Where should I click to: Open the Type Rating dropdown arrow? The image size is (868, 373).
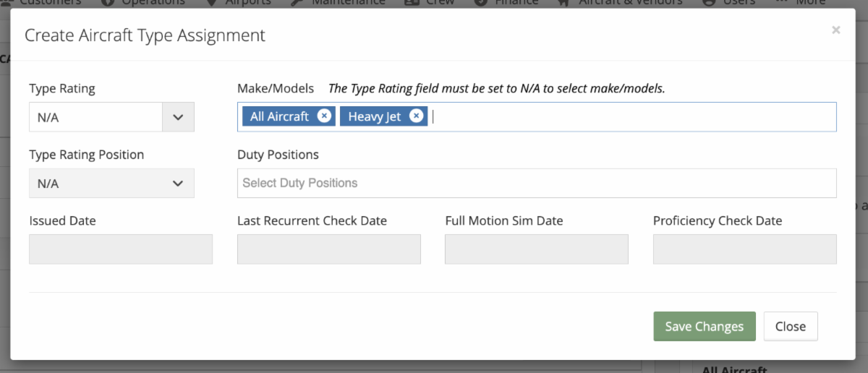[179, 117]
